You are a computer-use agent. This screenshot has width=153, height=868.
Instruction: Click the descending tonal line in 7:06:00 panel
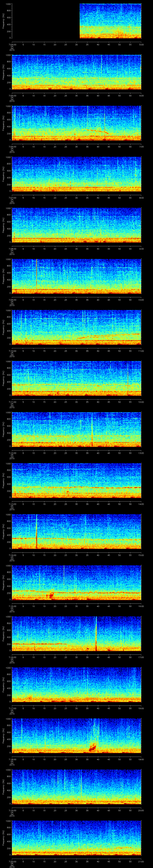coord(98,131)
